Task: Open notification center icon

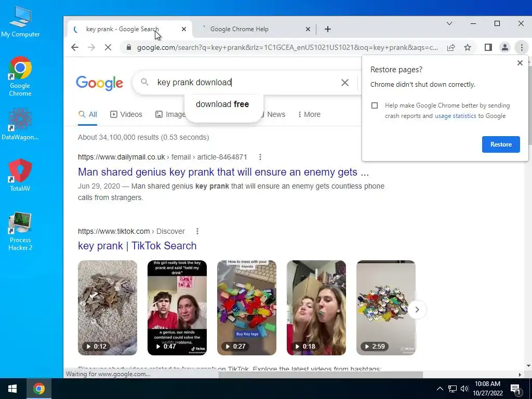Action: 516,389
